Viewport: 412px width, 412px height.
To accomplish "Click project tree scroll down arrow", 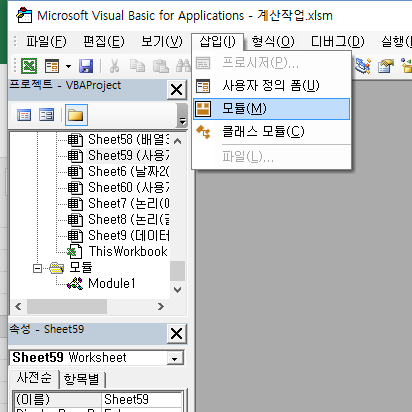I will coord(178,290).
